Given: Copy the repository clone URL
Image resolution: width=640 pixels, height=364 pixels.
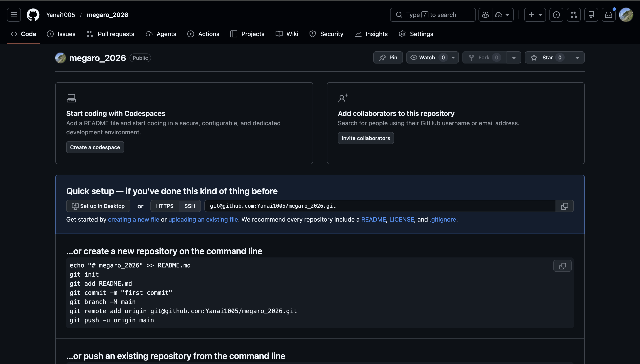Looking at the screenshot, I should point(564,206).
